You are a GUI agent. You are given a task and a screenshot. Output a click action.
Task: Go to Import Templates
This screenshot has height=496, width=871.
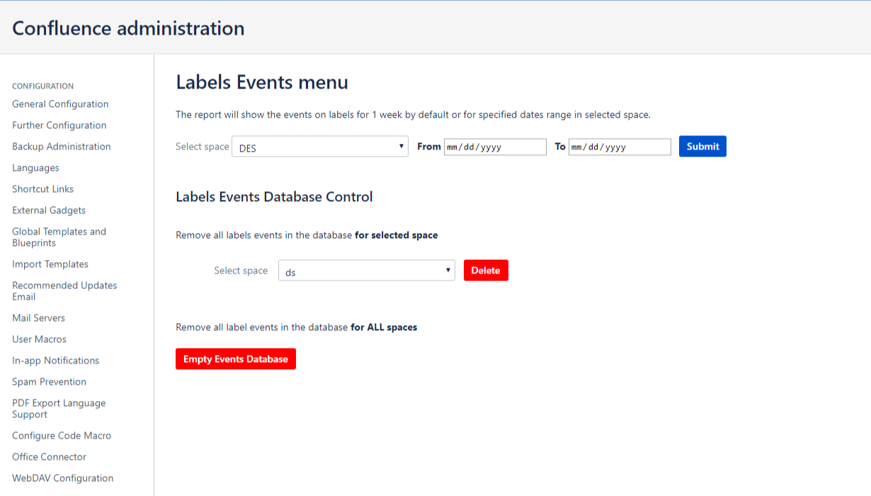point(50,264)
